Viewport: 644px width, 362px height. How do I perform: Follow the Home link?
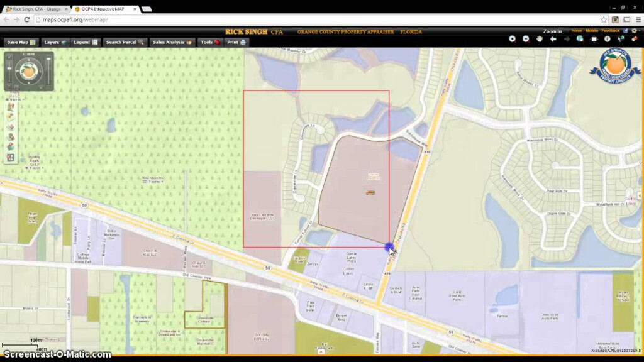pyautogui.click(x=577, y=31)
